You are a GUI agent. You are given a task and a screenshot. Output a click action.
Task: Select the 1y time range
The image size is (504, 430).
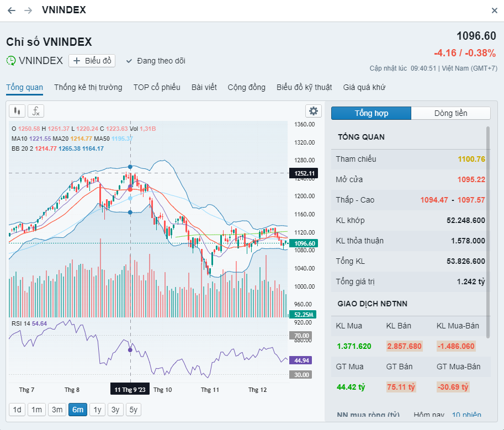click(98, 410)
